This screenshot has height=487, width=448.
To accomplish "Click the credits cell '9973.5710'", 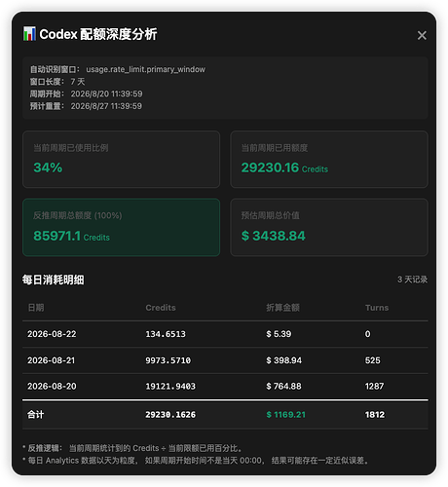I will point(168,360).
